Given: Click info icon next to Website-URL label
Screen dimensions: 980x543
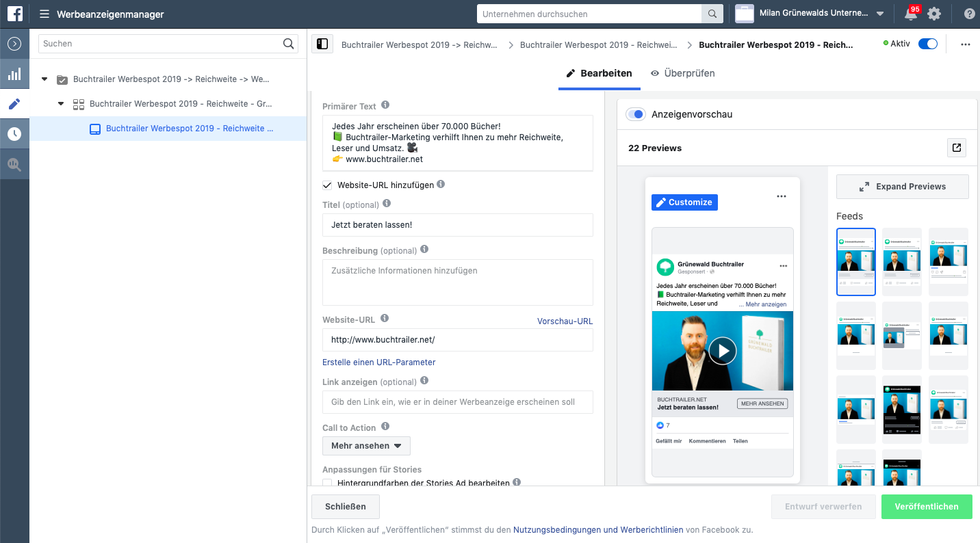Looking at the screenshot, I should (x=385, y=318).
